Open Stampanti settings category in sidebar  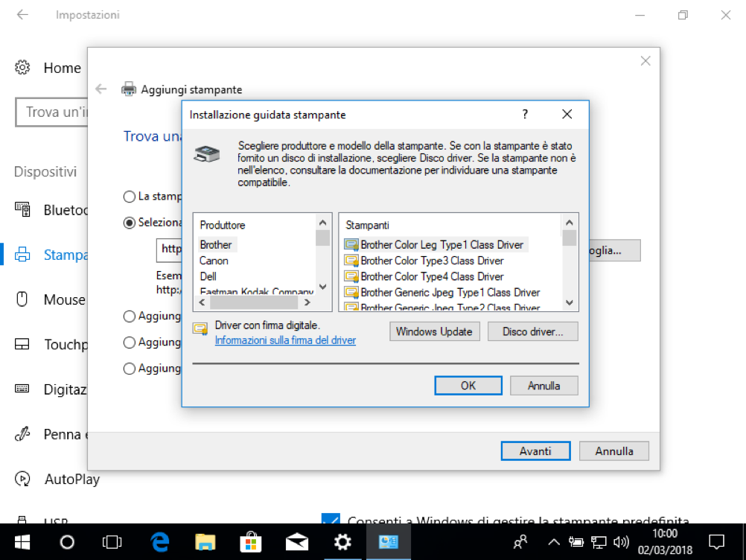point(51,255)
